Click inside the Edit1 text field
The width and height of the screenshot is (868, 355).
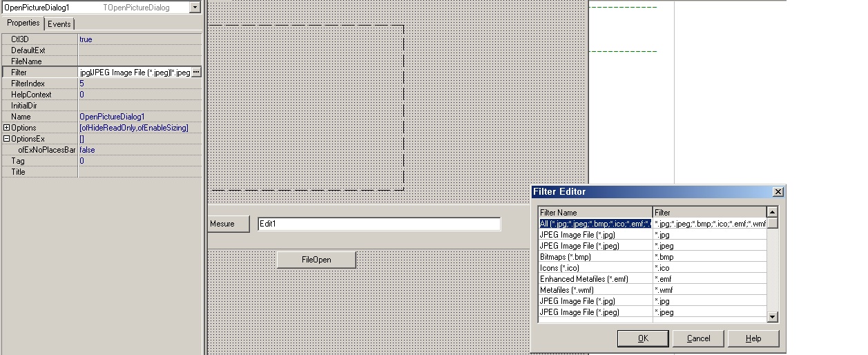(x=378, y=224)
